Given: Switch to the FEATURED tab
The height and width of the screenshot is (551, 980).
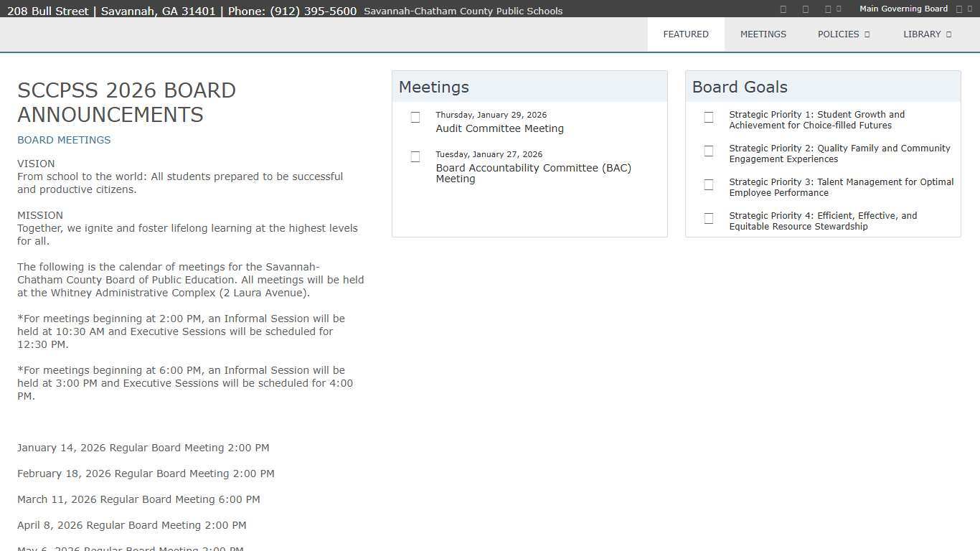Looking at the screenshot, I should [685, 34].
